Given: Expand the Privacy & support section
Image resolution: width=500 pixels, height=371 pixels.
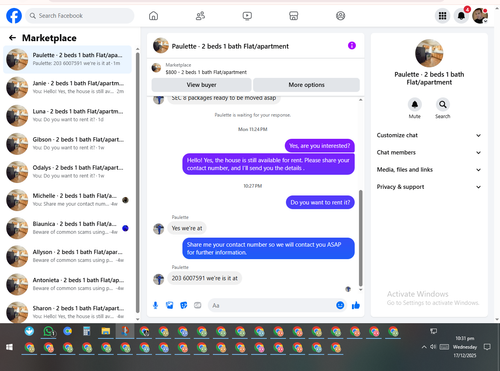Looking at the screenshot, I should pyautogui.click(x=429, y=187).
